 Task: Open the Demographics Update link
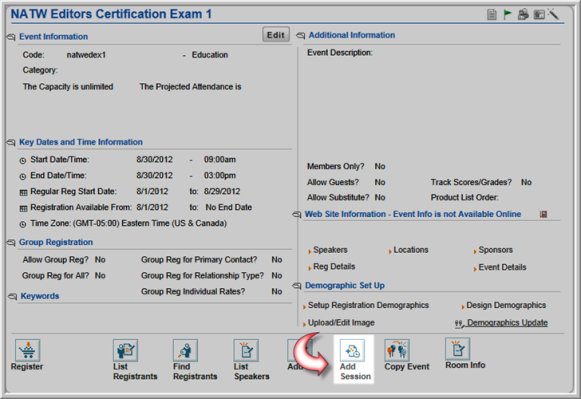pos(507,323)
